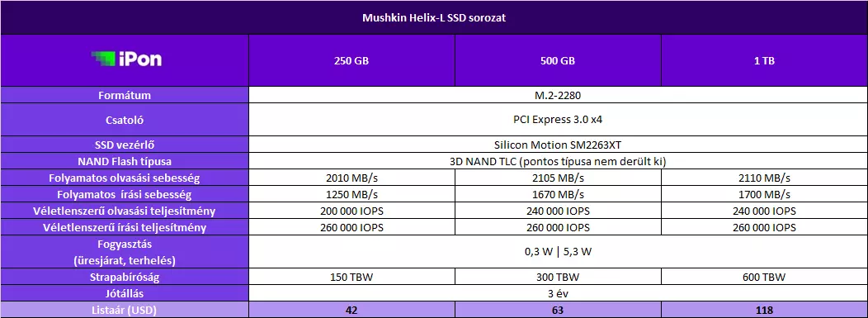
Task: Select the Strapabíróság row label
Action: [125, 277]
